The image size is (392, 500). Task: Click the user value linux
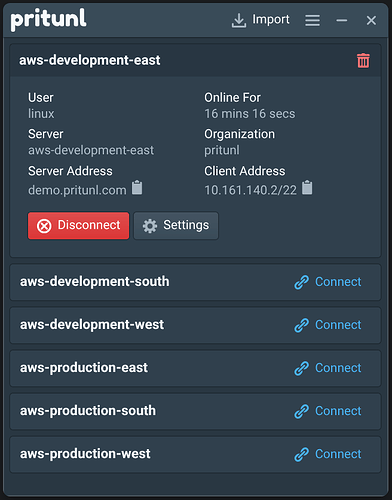pyautogui.click(x=41, y=114)
